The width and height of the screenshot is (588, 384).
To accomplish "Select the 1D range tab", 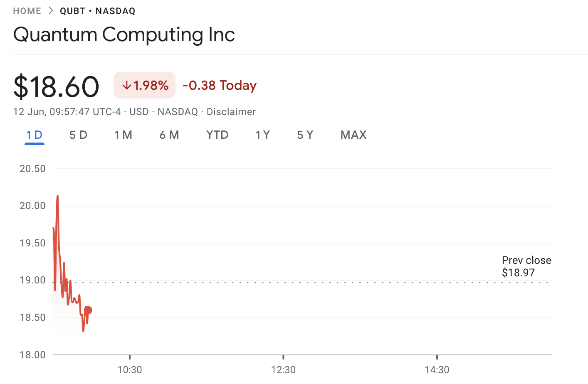I will 35,135.
